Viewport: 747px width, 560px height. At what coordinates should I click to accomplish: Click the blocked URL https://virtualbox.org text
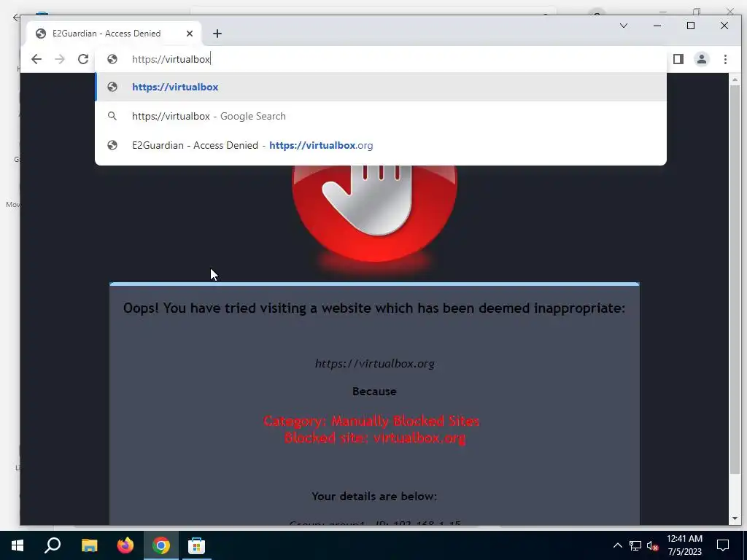click(x=374, y=364)
